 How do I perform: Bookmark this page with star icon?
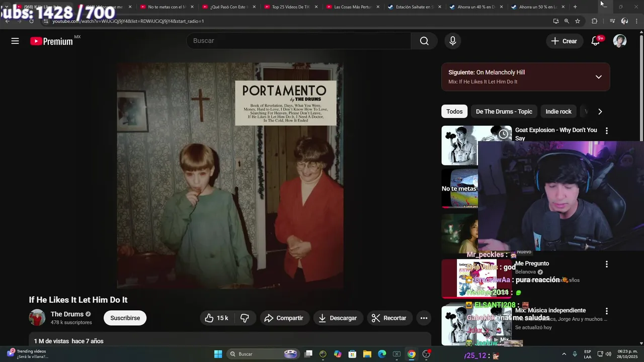click(578, 21)
